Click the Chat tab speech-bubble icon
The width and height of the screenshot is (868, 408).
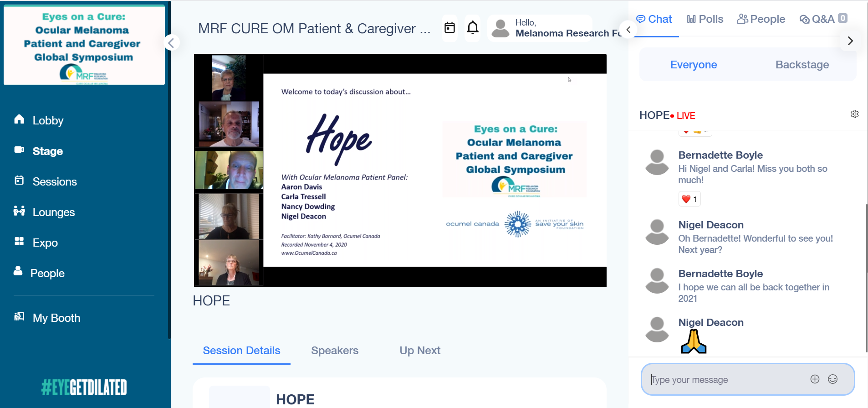pyautogui.click(x=640, y=19)
